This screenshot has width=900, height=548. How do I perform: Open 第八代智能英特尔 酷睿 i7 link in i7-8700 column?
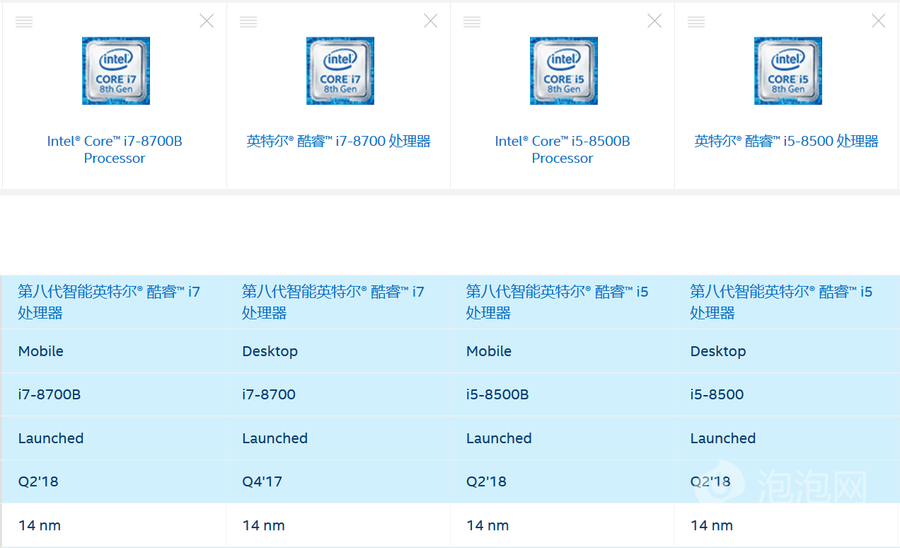tap(333, 302)
